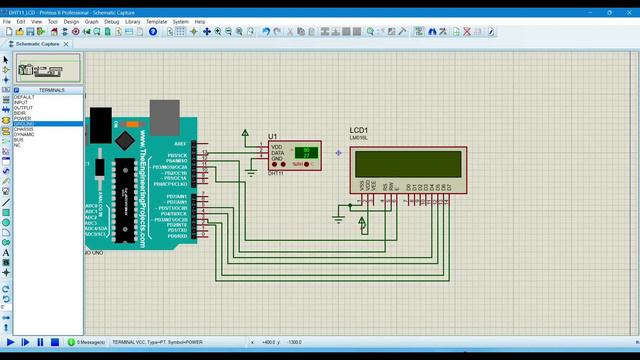Click the Step simulation button
Image resolution: width=640 pixels, height=360 pixels.
coord(25,342)
